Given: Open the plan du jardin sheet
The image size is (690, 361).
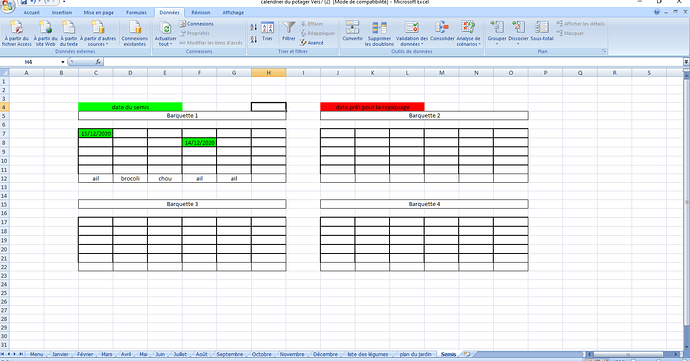Looking at the screenshot, I should point(415,354).
